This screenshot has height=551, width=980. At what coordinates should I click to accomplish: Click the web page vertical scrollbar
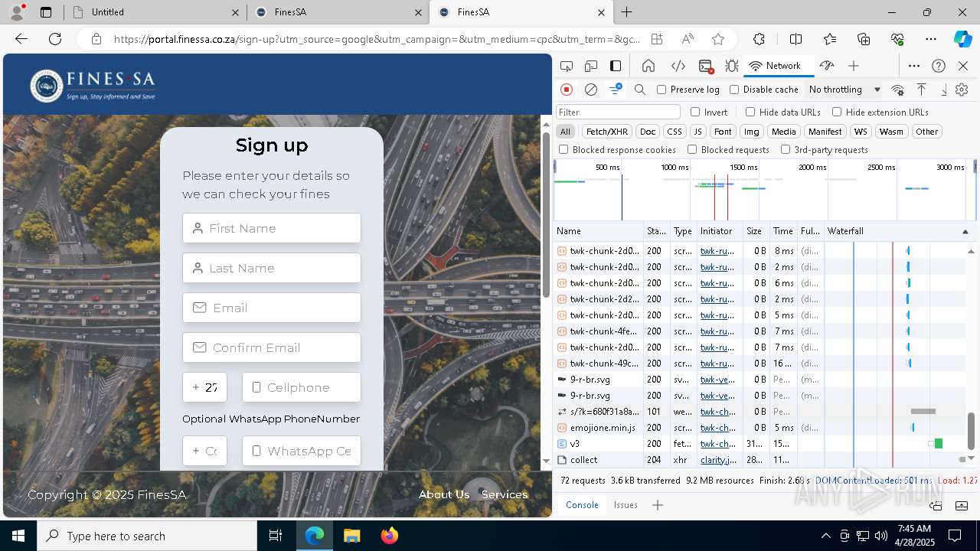(546, 214)
